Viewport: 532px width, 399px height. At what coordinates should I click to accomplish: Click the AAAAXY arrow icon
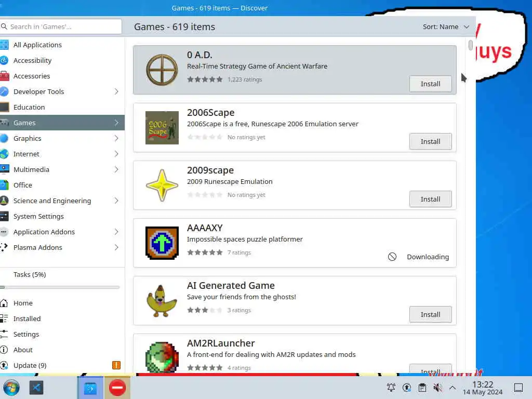tap(162, 243)
